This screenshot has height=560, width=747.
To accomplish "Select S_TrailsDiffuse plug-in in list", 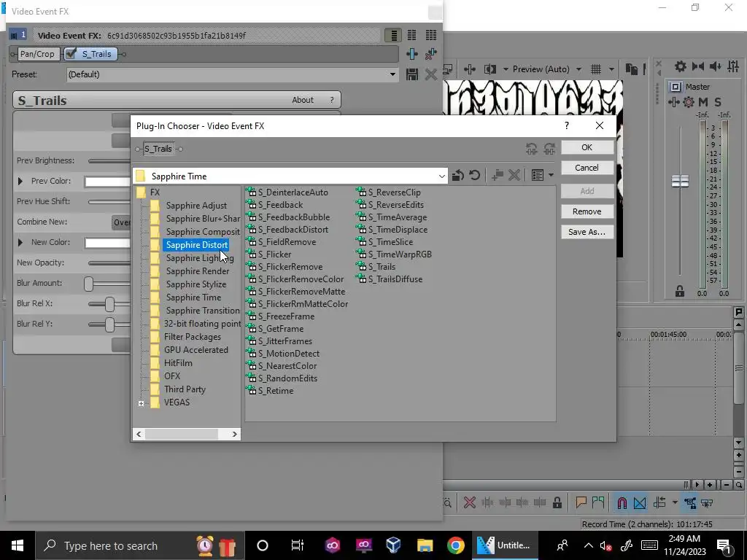I will (x=395, y=279).
